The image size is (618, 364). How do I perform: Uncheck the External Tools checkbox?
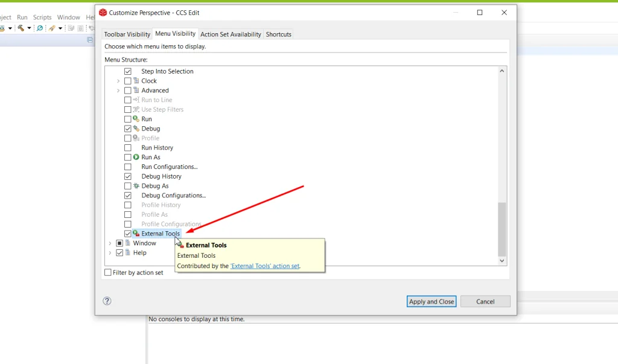coord(128,234)
